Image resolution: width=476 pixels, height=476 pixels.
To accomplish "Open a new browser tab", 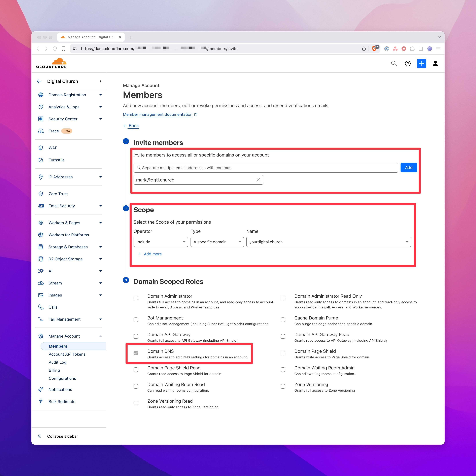I will (x=131, y=37).
